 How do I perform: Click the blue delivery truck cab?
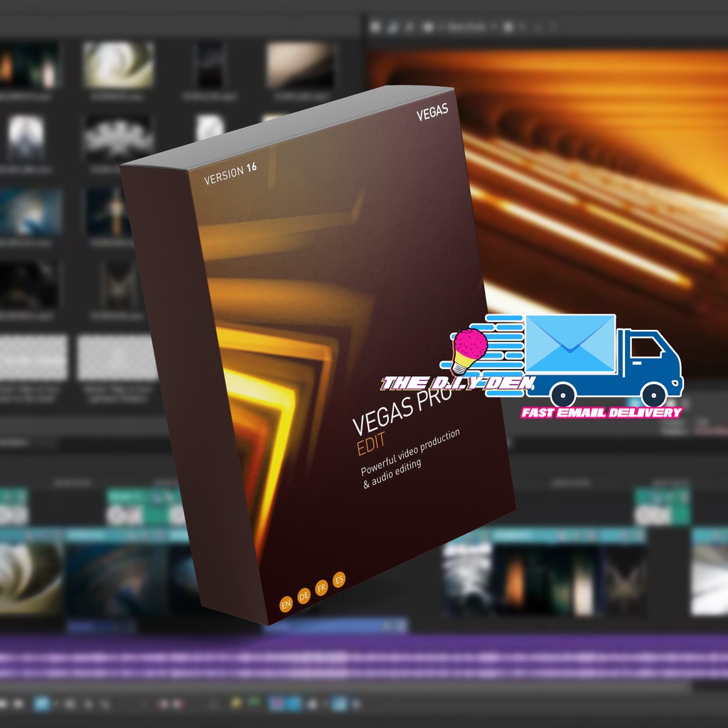(648, 360)
